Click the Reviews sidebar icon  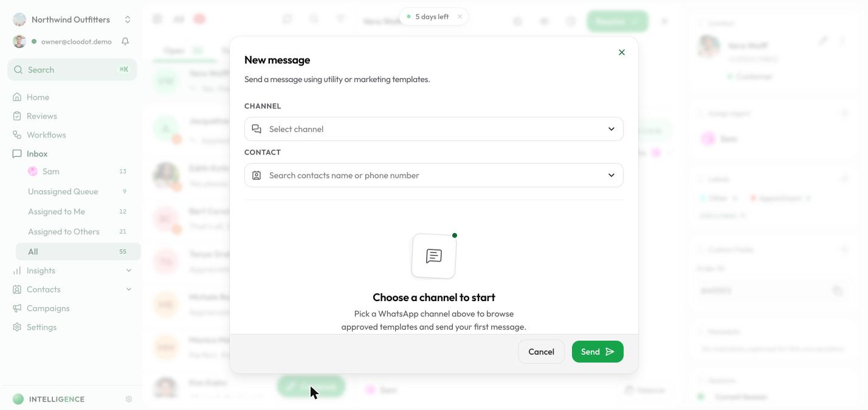click(x=17, y=116)
